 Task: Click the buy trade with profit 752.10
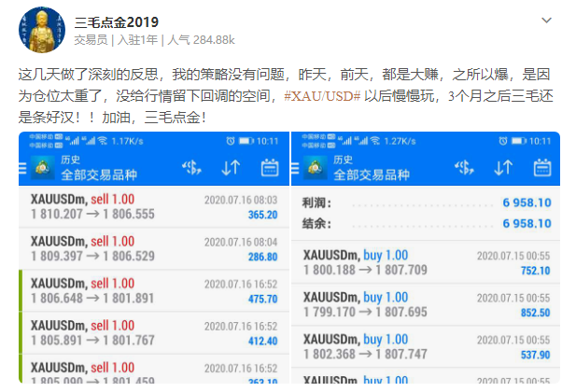[426, 262]
